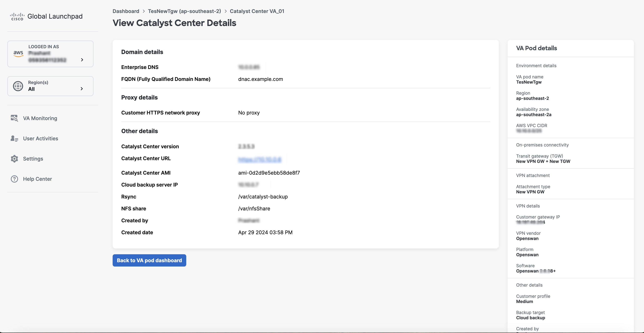
Task: Click the Help Center question mark icon
Action: [14, 179]
